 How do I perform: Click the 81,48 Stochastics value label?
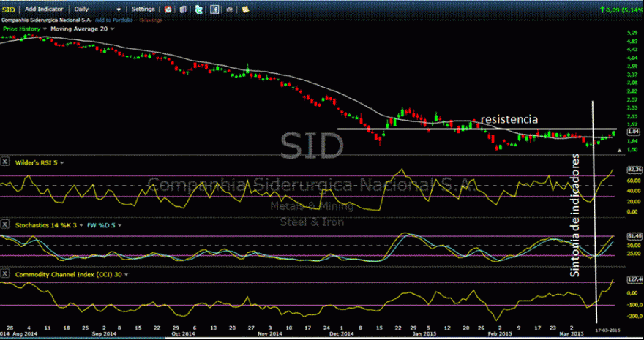pyautogui.click(x=634, y=236)
